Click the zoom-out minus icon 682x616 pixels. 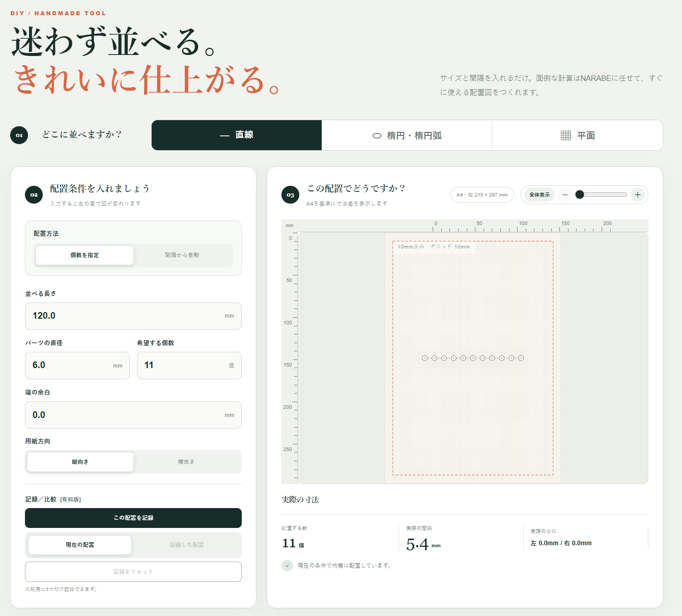point(565,194)
